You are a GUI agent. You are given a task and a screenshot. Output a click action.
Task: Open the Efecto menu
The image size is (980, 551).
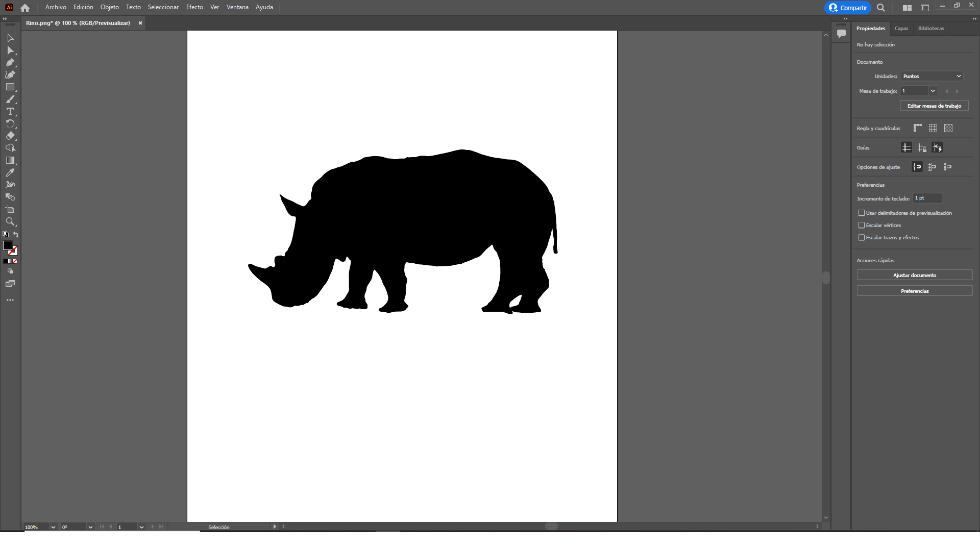[x=194, y=7]
